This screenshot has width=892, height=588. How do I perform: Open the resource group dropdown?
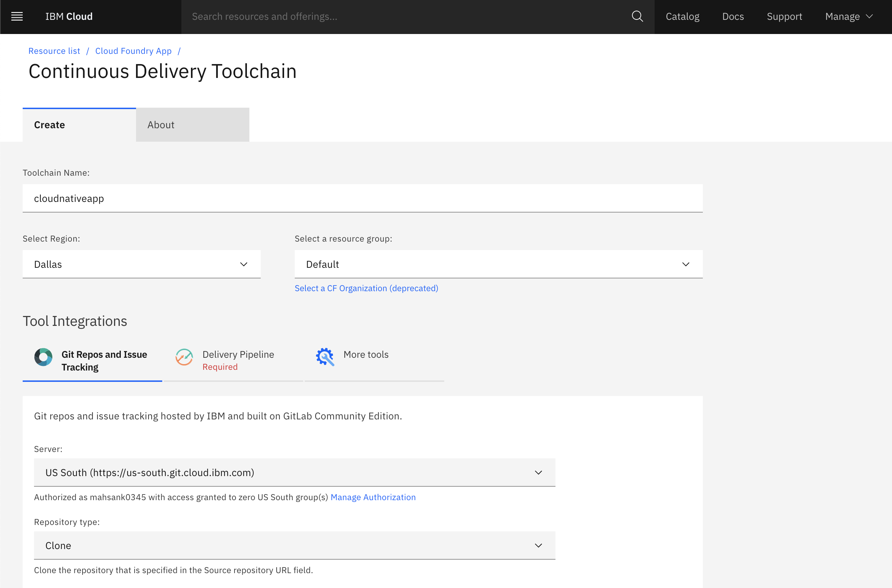pos(498,264)
